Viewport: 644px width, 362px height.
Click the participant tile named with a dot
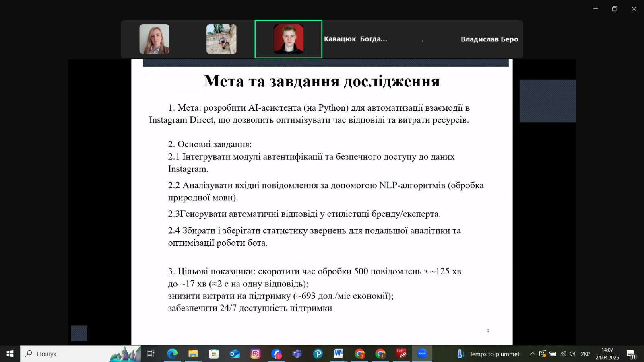point(422,39)
